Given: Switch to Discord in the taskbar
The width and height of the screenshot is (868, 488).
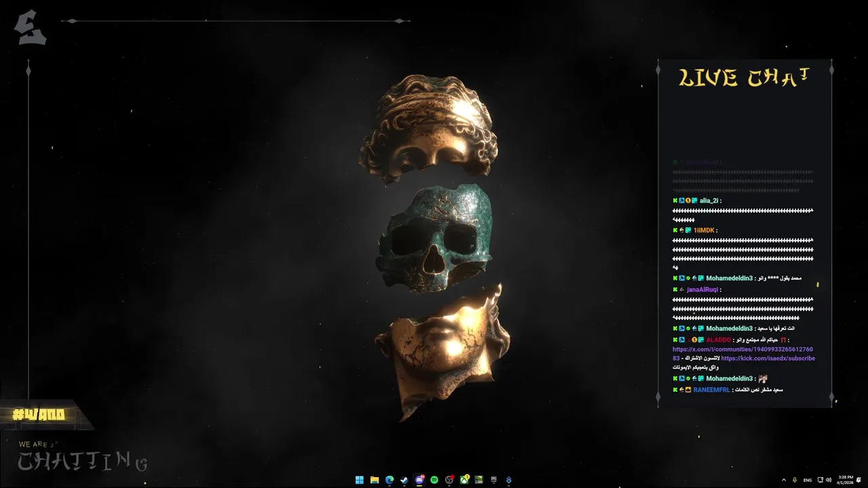Looking at the screenshot, I should pos(419,480).
